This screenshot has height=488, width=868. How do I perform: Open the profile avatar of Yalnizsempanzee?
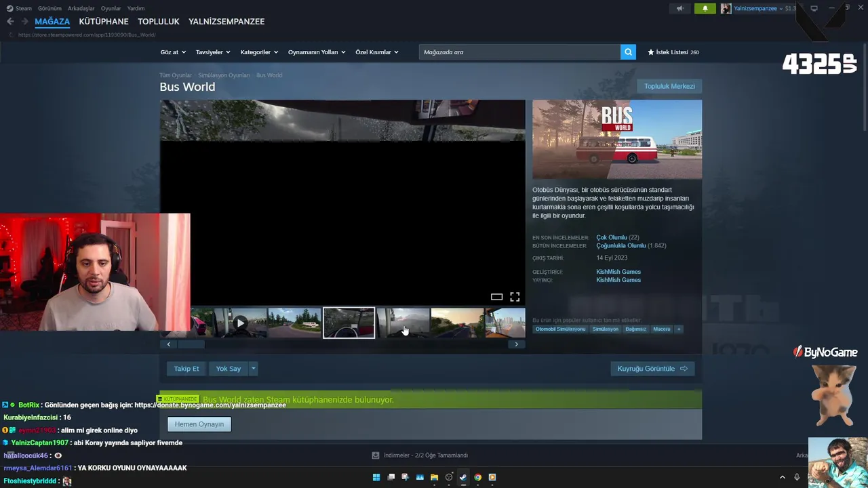pos(726,9)
